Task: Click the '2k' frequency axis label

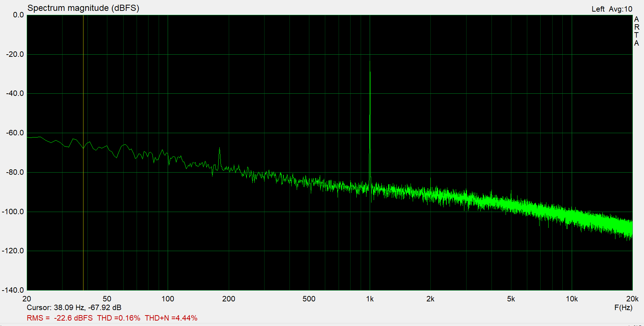Action: [x=430, y=299]
